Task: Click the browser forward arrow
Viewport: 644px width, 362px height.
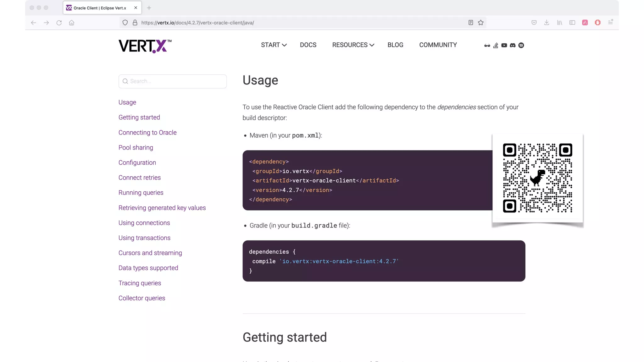Action: [46, 23]
